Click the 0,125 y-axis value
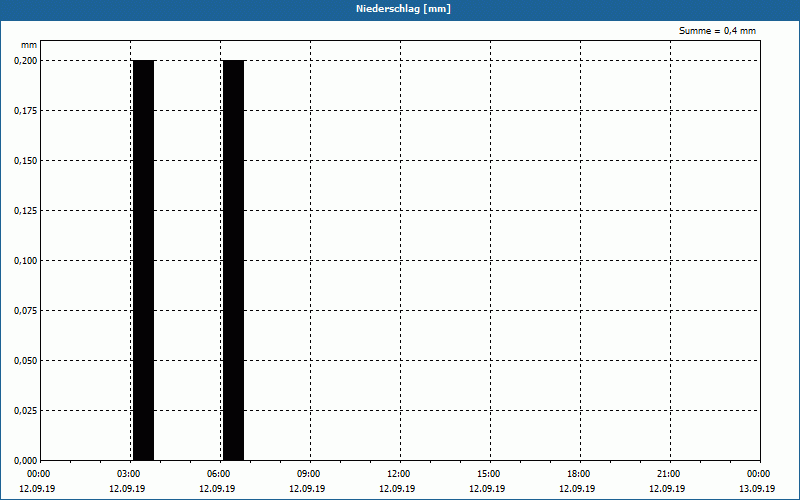800x500 pixels. coord(26,211)
